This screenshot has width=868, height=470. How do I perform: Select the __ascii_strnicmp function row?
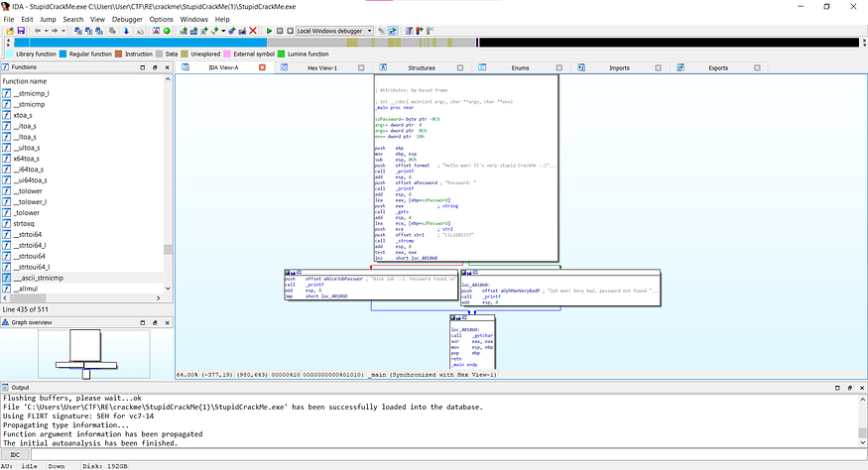pyautogui.click(x=82, y=278)
